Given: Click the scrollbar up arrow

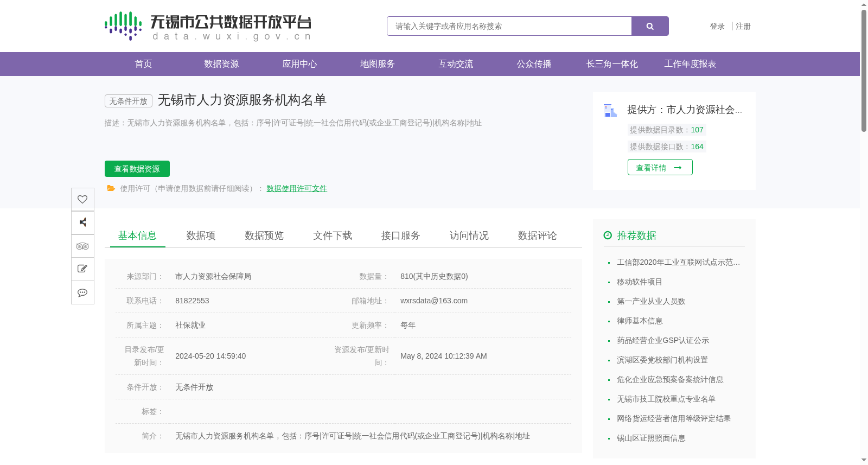Looking at the screenshot, I should click(x=864, y=4).
